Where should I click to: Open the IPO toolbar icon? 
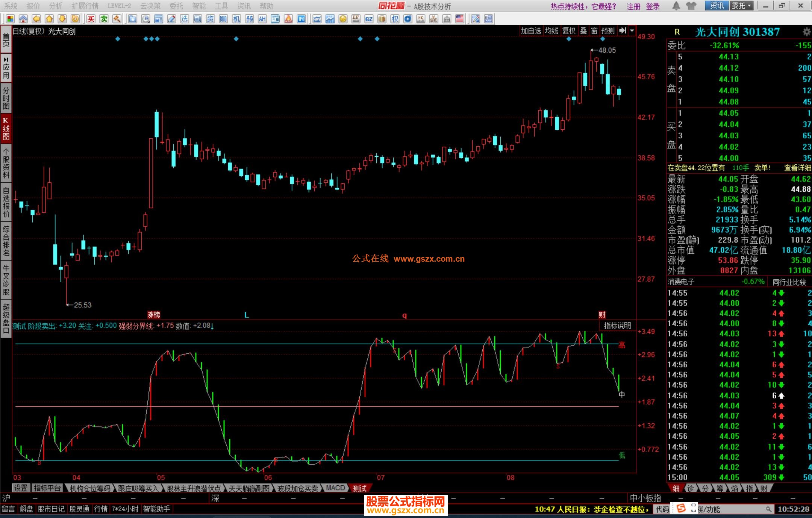coord(301,19)
